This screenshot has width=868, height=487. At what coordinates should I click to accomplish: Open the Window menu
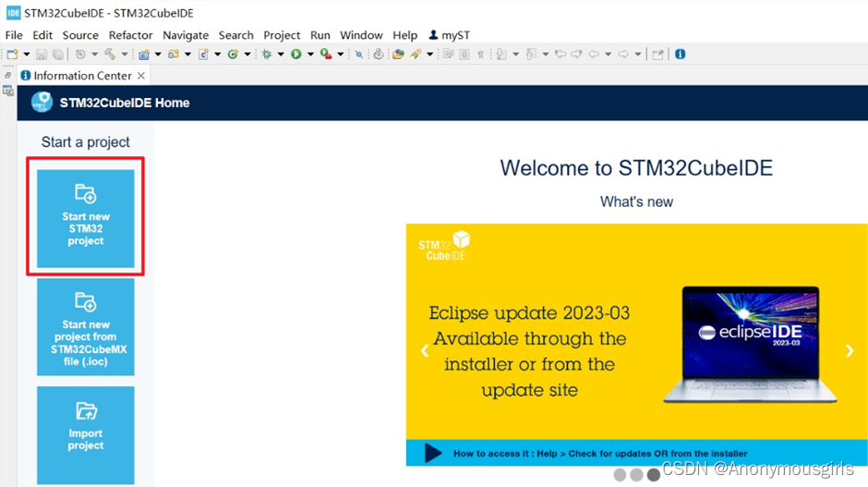(361, 35)
